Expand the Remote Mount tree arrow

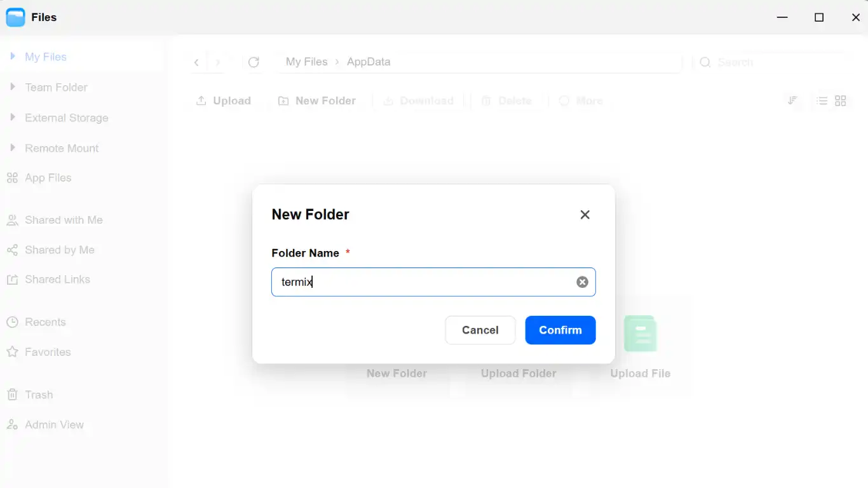pos(12,148)
